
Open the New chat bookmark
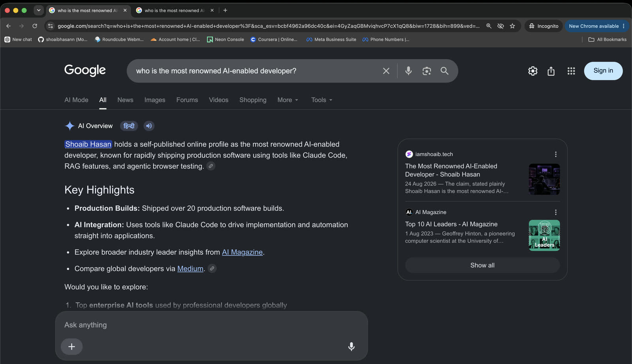18,39
